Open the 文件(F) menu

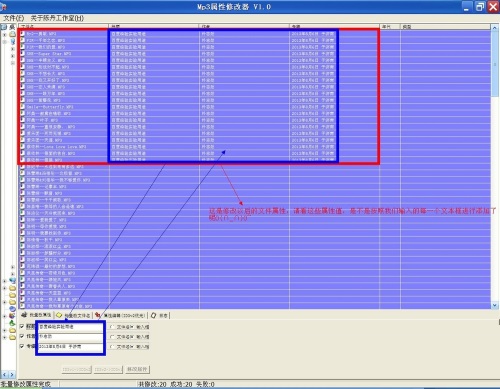tap(13, 18)
